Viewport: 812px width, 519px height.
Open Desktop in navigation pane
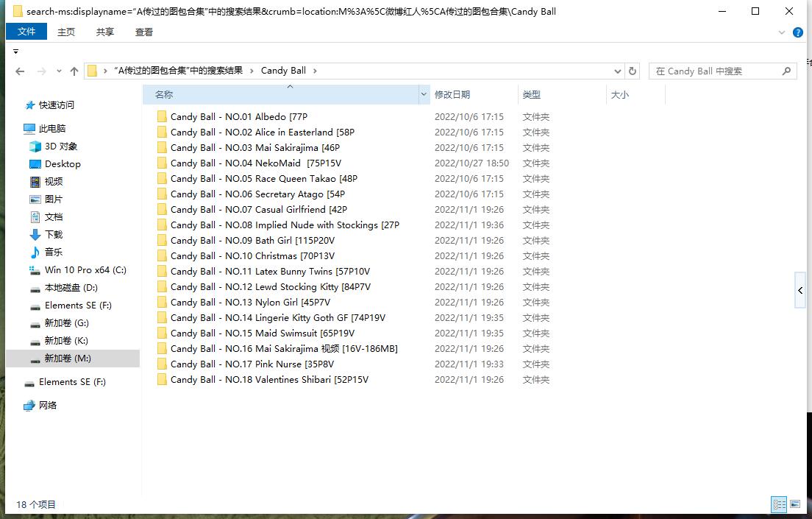55,164
